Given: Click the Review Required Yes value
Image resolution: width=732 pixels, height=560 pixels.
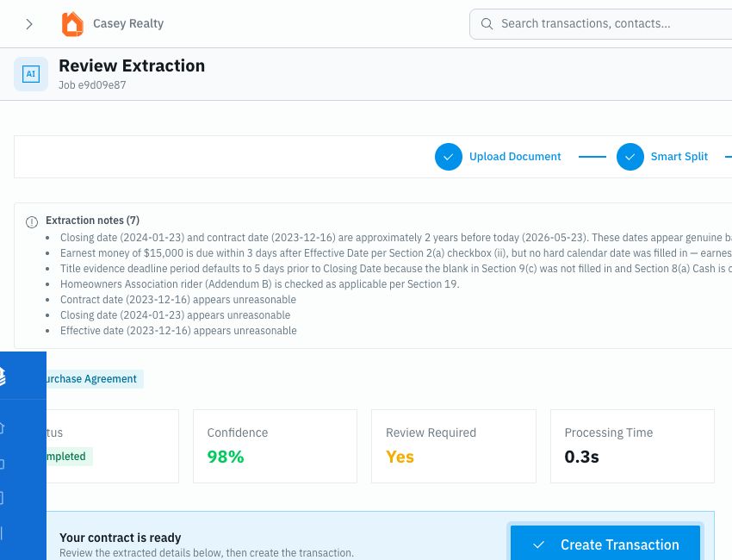Looking at the screenshot, I should tap(400, 457).
